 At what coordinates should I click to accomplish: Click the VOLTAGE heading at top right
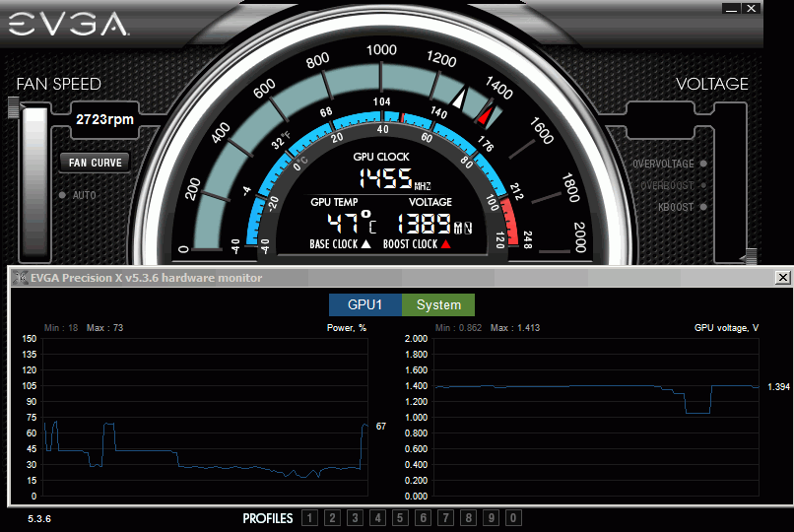pyautogui.click(x=712, y=84)
